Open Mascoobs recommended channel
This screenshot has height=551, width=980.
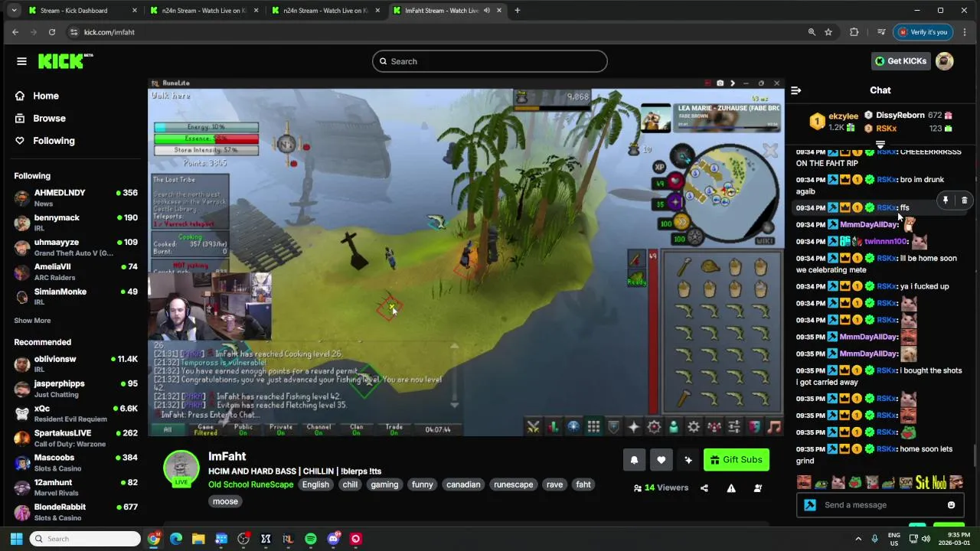75,462
